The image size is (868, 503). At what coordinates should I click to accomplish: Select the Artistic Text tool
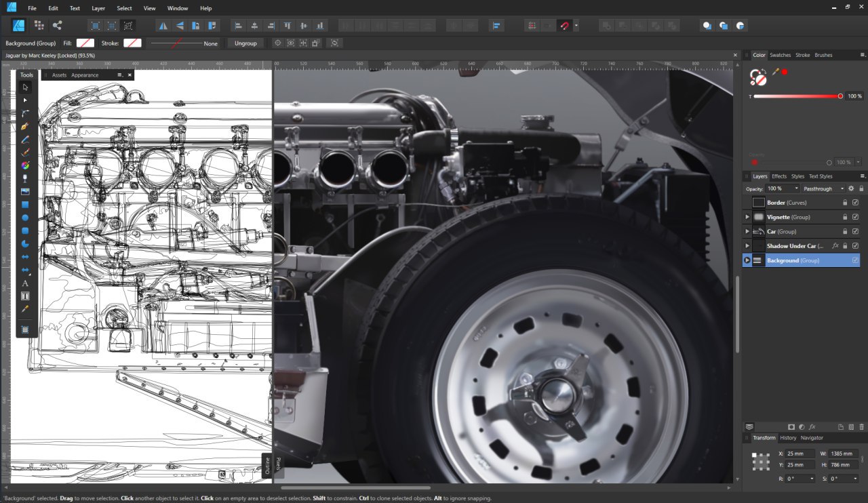point(25,283)
